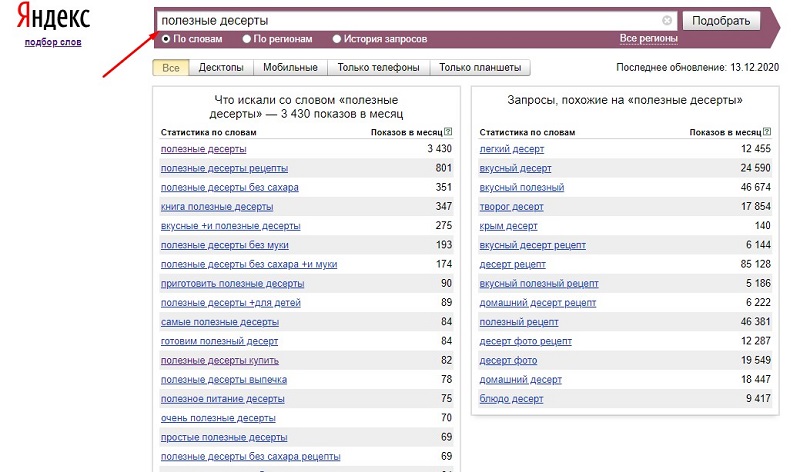The image size is (800, 472).
Task: Open полезные десерты +для детей link
Action: click(x=231, y=303)
